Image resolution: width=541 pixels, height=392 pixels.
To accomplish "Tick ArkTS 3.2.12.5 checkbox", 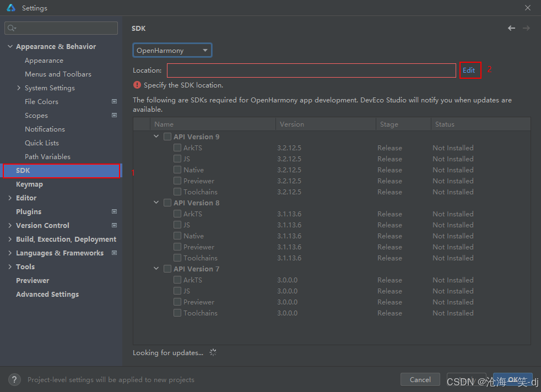I will click(x=177, y=148).
